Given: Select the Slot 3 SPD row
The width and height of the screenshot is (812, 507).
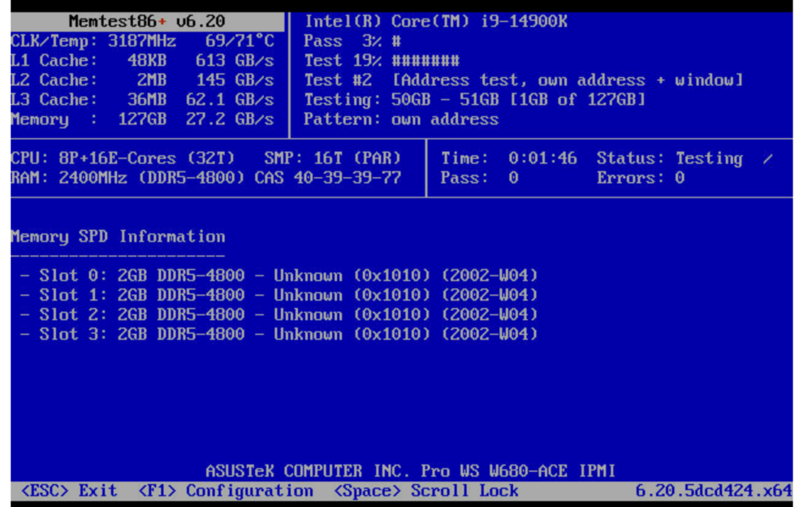Looking at the screenshot, I should pos(279,334).
